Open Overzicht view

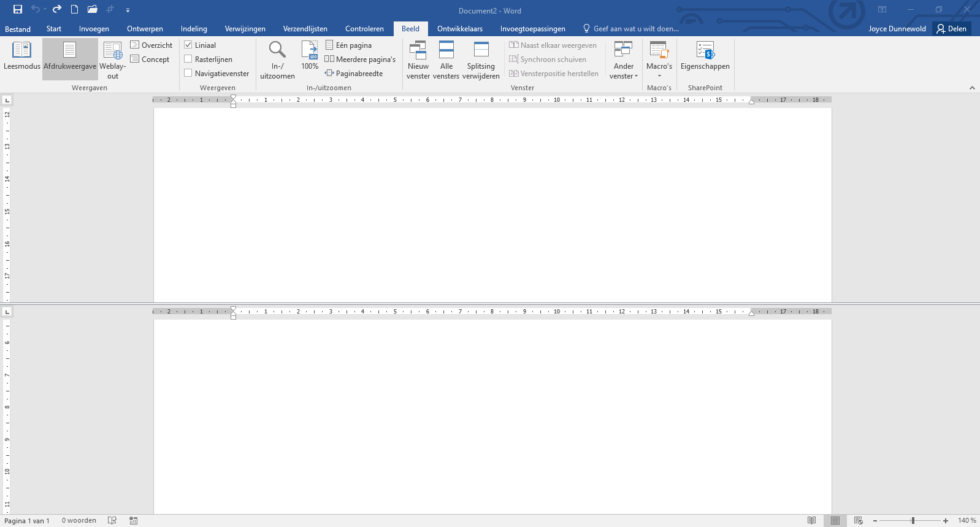pos(151,45)
